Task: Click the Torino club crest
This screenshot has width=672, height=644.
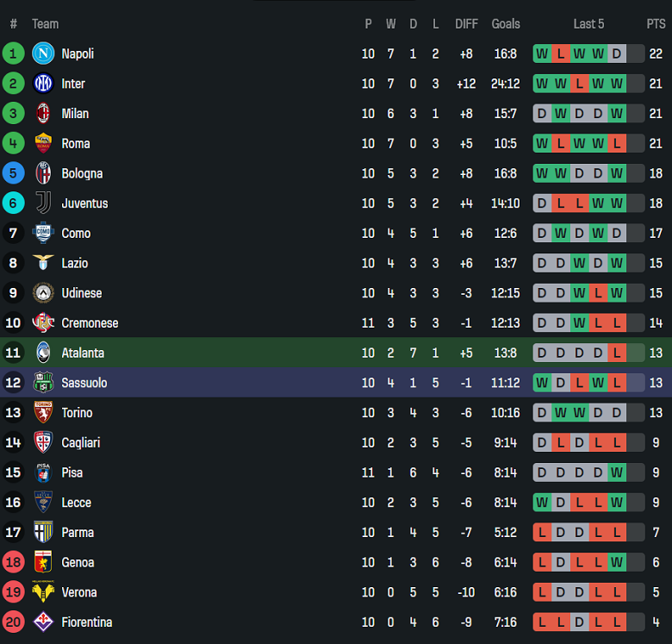Action: point(43,412)
